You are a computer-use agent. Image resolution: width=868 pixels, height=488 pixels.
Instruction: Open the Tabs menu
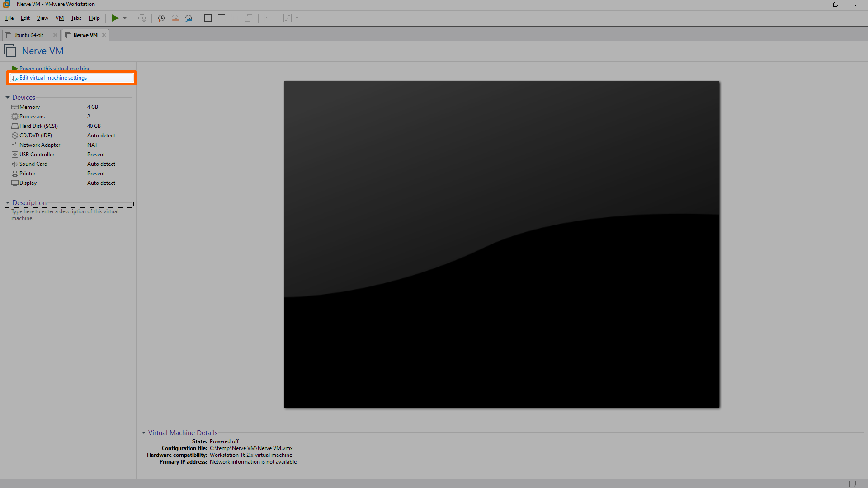[76, 18]
